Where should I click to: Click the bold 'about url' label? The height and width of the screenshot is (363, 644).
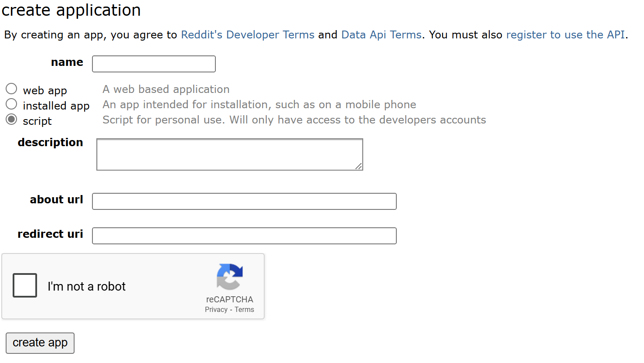click(56, 200)
